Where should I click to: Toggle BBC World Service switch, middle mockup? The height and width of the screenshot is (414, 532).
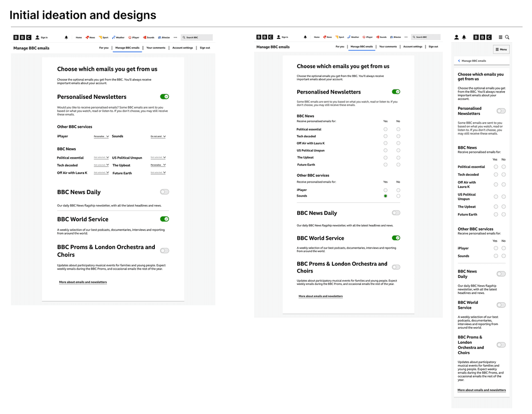[396, 238]
